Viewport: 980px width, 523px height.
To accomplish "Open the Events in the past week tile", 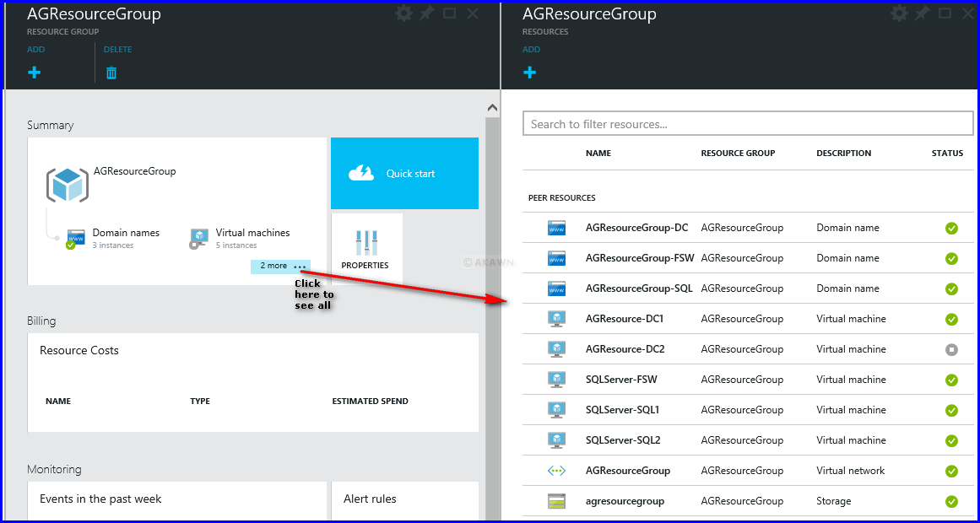I will tap(177, 500).
